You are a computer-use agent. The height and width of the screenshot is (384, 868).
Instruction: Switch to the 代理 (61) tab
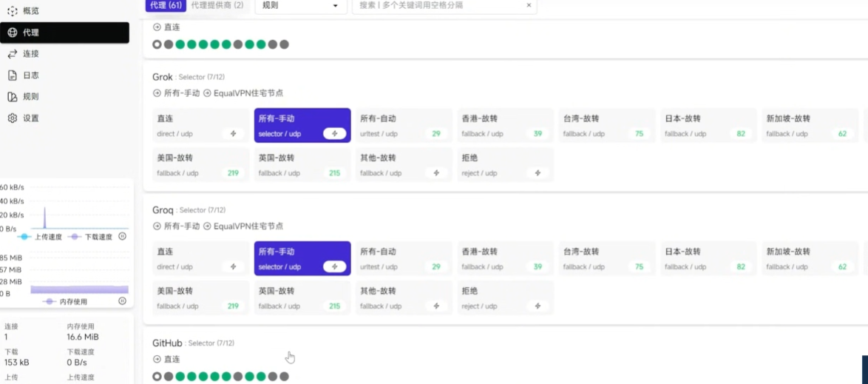pos(166,5)
